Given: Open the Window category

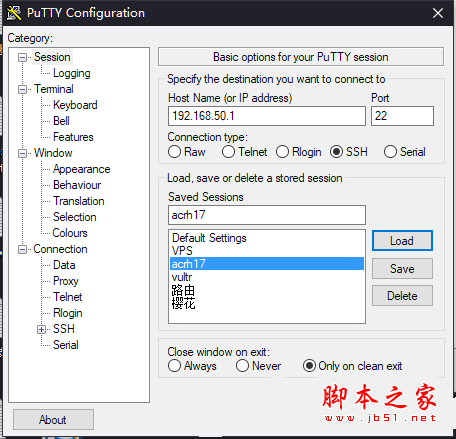Looking at the screenshot, I should coord(53,153).
